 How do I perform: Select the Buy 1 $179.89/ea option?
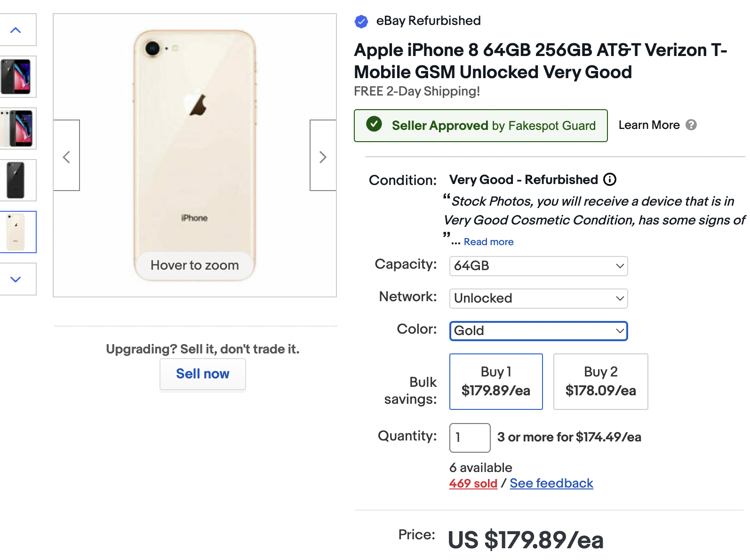point(496,382)
